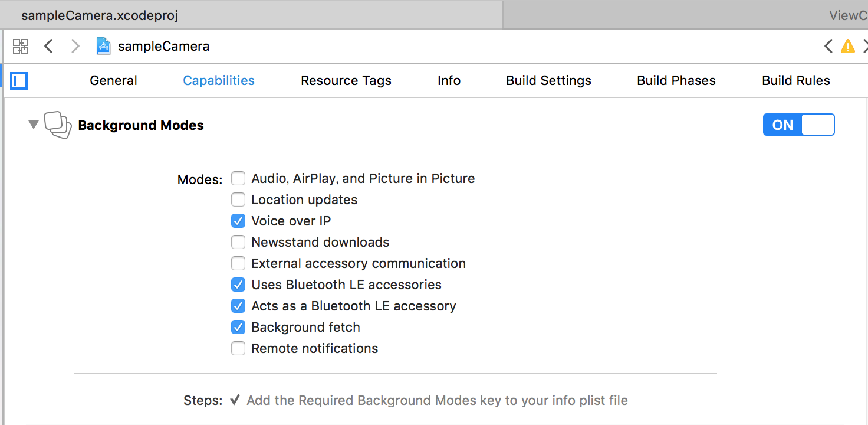Viewport: 868px width, 425px height.
Task: Enable Newsstand downloads checkbox
Action: 238,242
